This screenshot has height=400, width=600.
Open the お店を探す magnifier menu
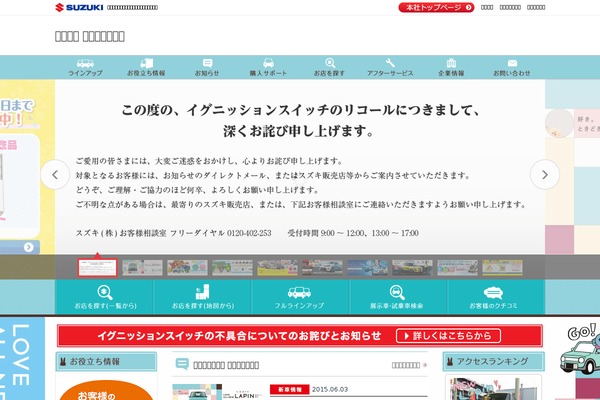coord(329,68)
